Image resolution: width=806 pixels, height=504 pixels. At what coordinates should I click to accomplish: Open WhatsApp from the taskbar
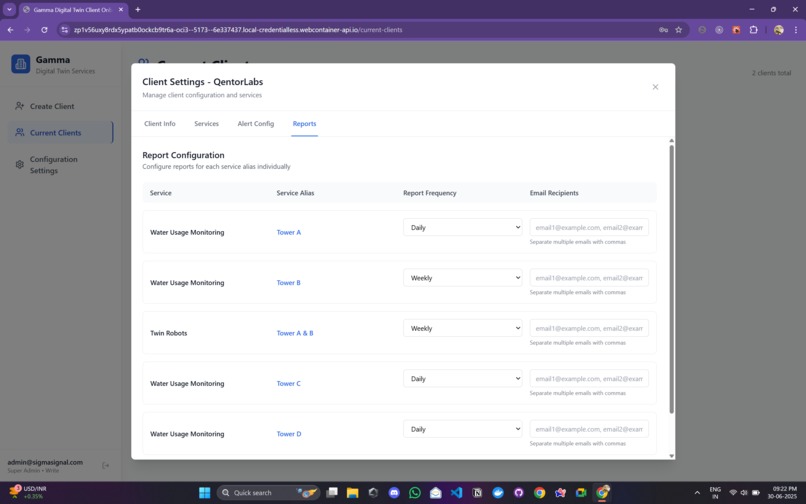415,493
